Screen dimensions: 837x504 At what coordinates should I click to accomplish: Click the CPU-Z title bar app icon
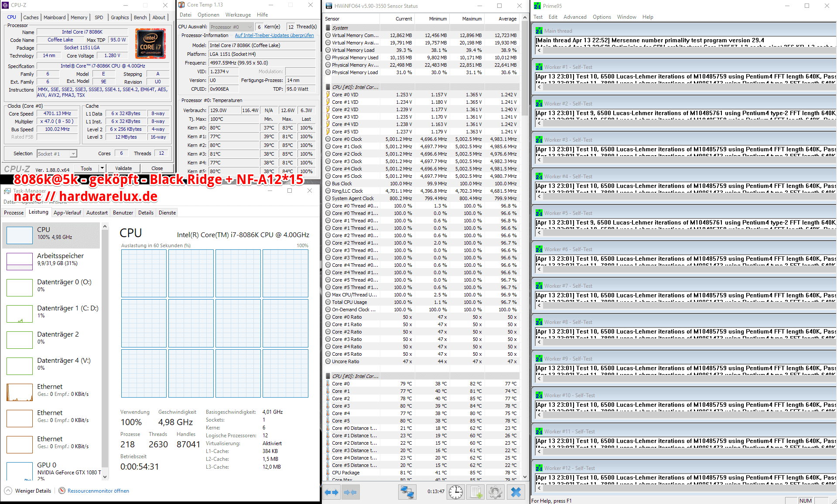point(5,5)
